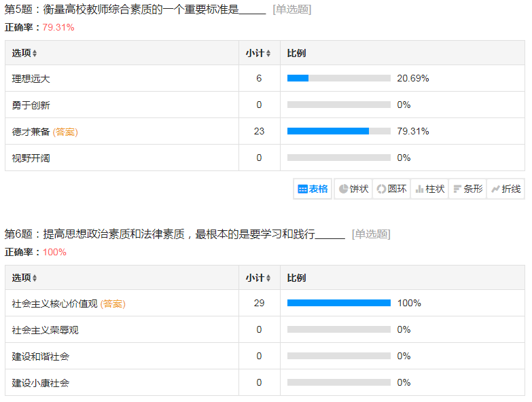Screen dimensions: 532x402
Task: Display results as 圆环 donut chart
Action: click(391, 189)
